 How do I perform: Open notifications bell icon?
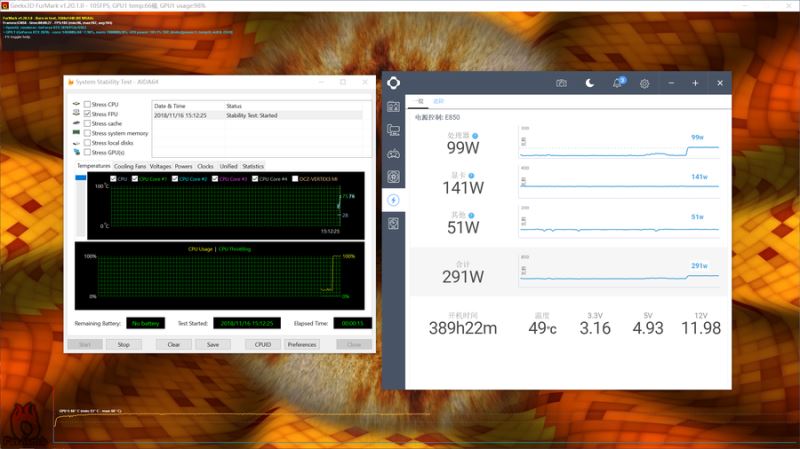point(617,83)
